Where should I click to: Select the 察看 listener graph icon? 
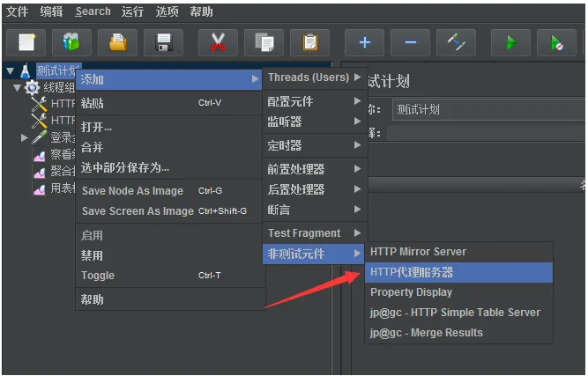point(40,154)
